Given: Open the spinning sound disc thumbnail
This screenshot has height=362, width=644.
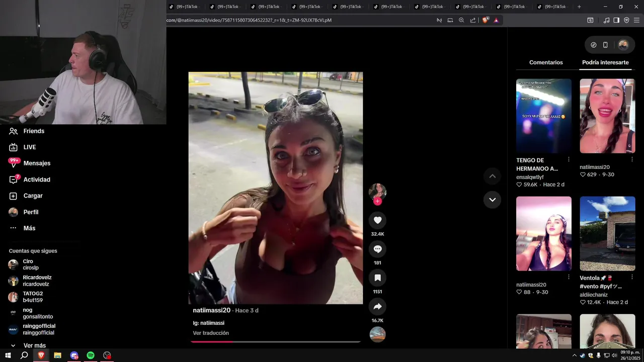Looking at the screenshot, I should [x=377, y=334].
